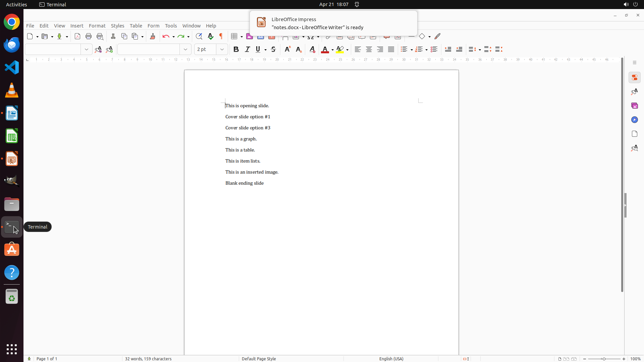Viewport: 644px width, 362px height.
Task: Expand the font size dropdown
Action: click(222, 50)
